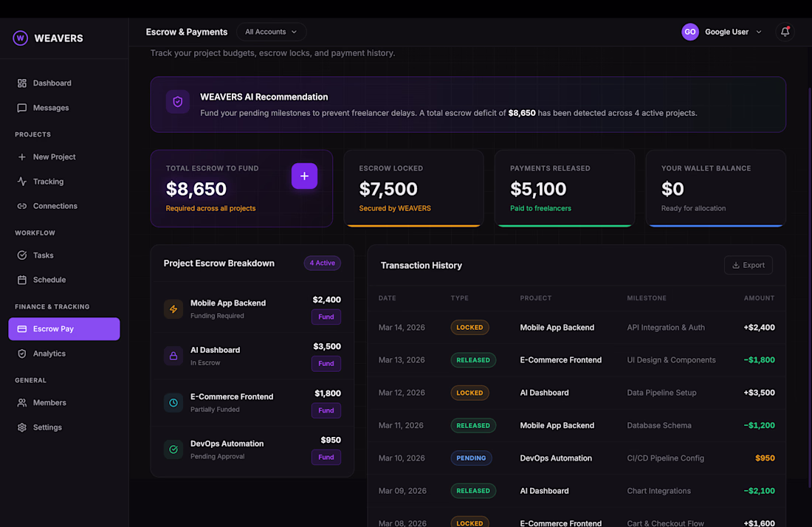This screenshot has width=812, height=527.
Task: Expand the Google User menu chevron
Action: pos(759,32)
